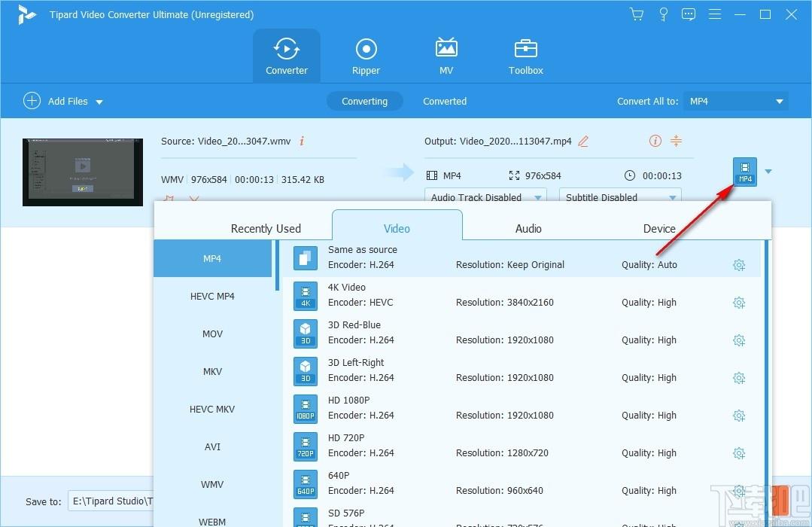Open the Audio Track Disabled dropdown
Screen dimensions: 812x527
point(485,196)
